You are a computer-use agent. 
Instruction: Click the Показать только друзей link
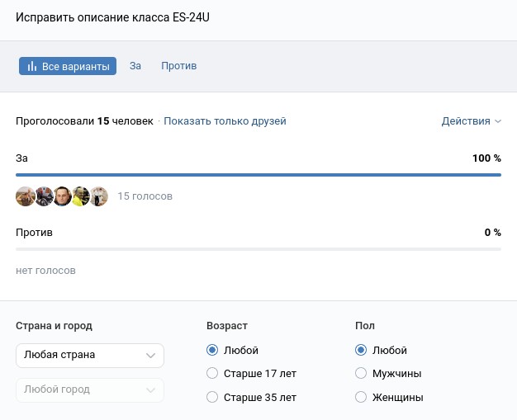225,121
